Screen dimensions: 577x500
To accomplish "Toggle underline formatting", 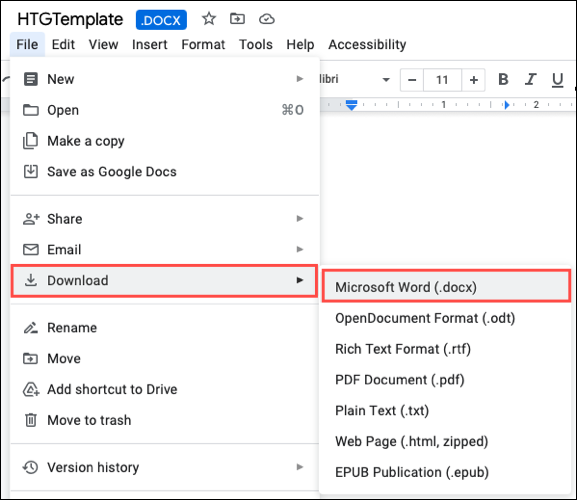I will click(x=557, y=79).
